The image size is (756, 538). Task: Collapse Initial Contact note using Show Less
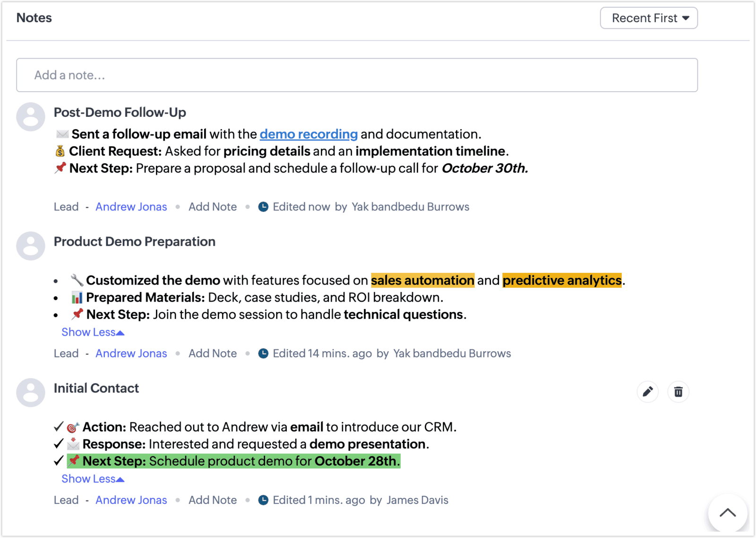pos(93,479)
